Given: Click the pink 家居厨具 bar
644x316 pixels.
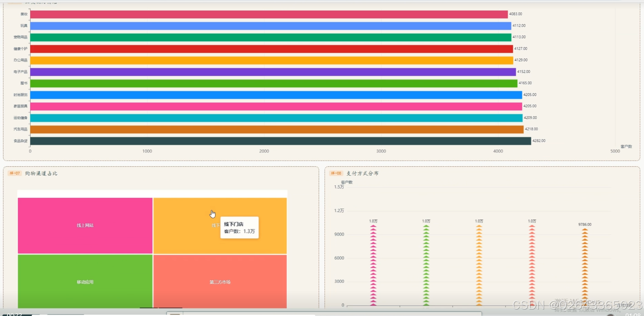Looking at the screenshot, I should [x=276, y=106].
